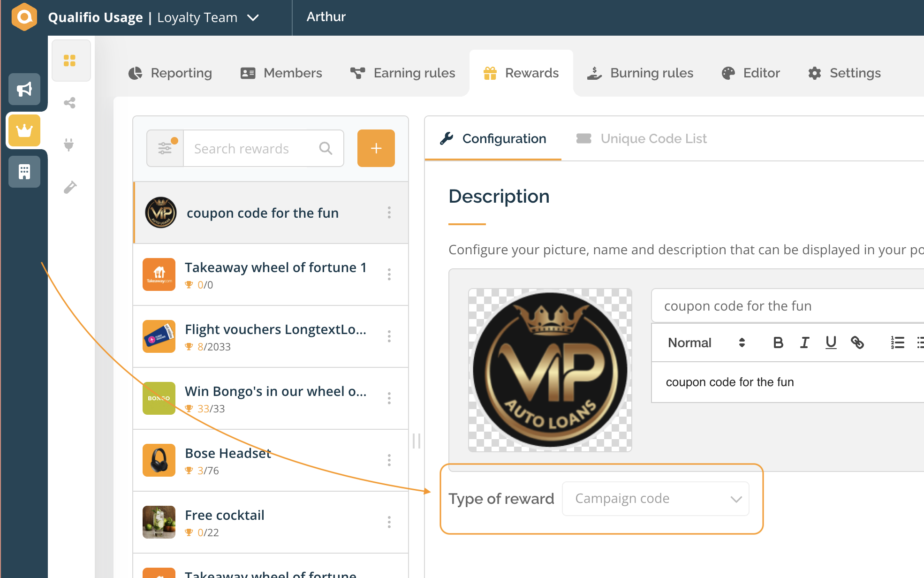Click the grid dashboard icon
Viewport: 924px width, 578px height.
coord(70,61)
